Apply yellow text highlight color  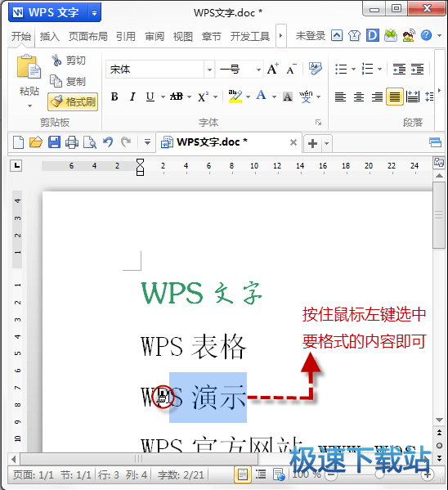(x=235, y=97)
